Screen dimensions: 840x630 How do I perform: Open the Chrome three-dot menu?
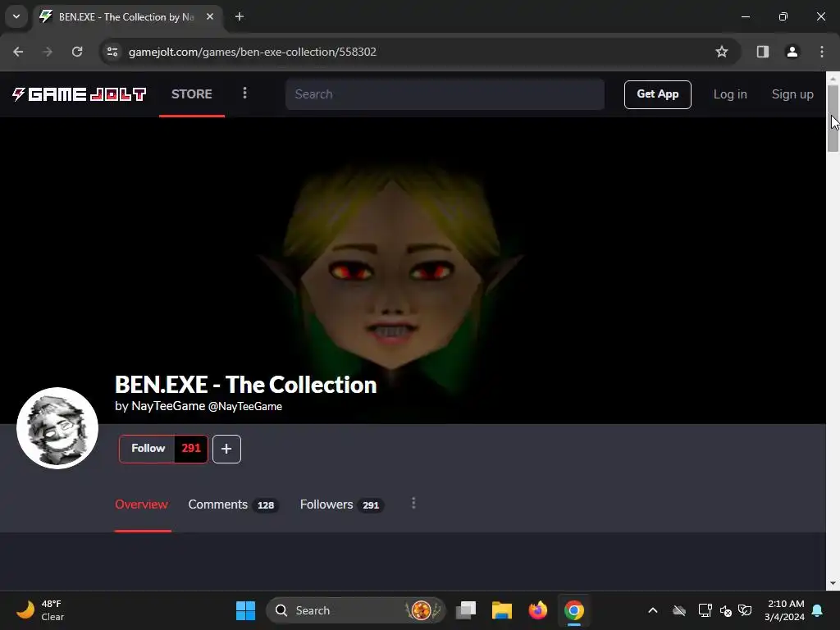click(x=822, y=52)
